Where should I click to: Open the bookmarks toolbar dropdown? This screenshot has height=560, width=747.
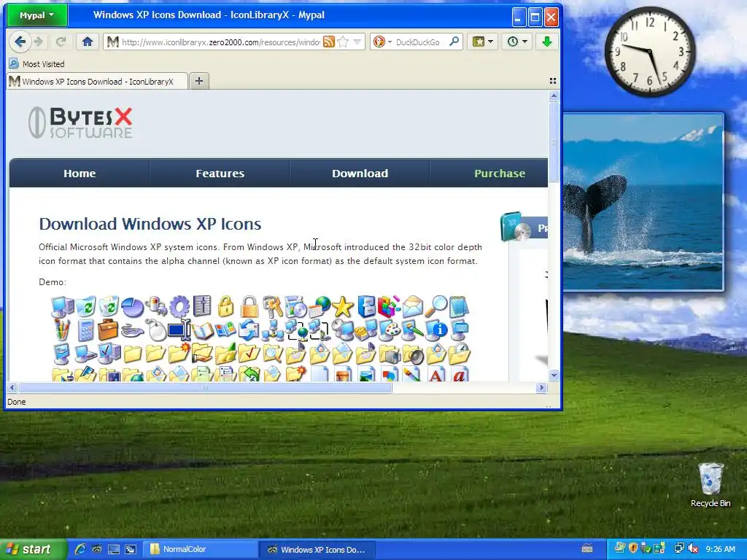click(x=483, y=42)
